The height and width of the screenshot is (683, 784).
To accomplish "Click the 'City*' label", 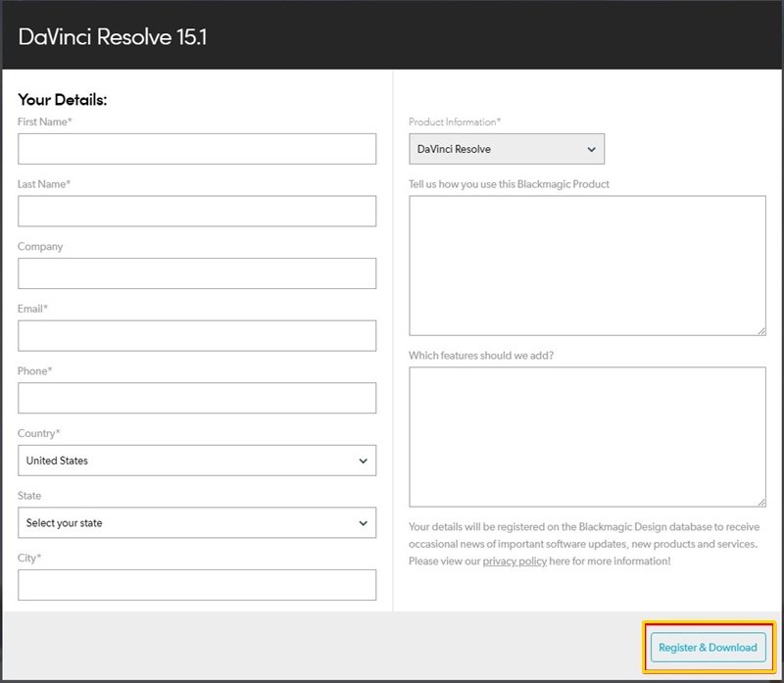I will (x=29, y=558).
